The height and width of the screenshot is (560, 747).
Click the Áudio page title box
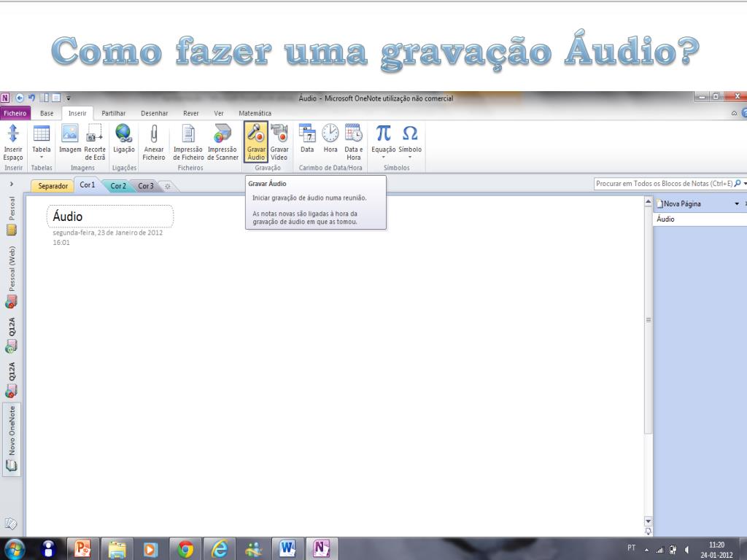pyautogui.click(x=110, y=217)
